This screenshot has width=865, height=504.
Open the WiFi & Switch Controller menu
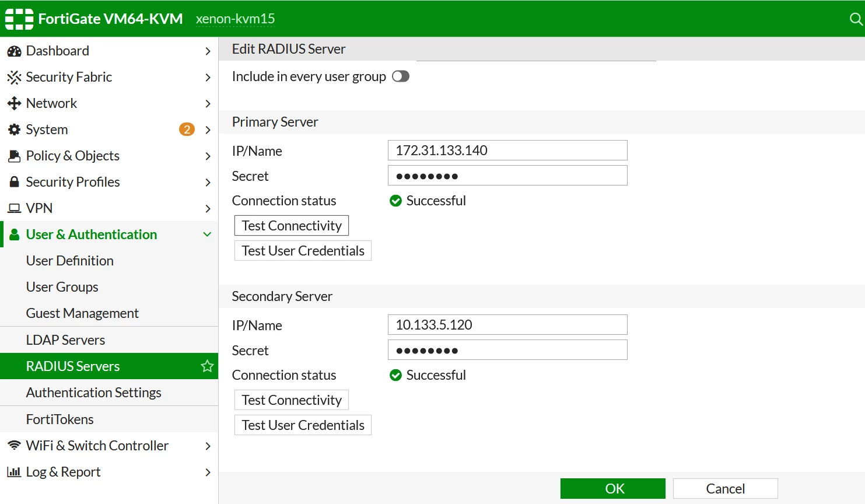[109, 446]
